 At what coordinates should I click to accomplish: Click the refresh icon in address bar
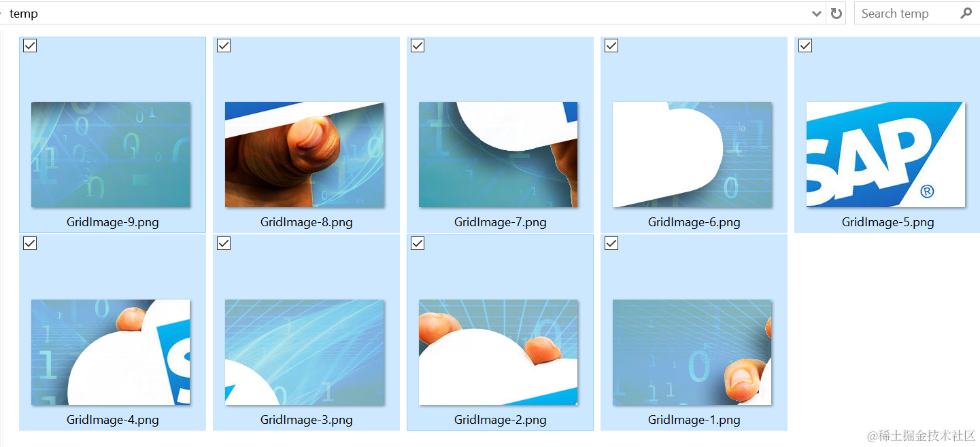coord(836,14)
